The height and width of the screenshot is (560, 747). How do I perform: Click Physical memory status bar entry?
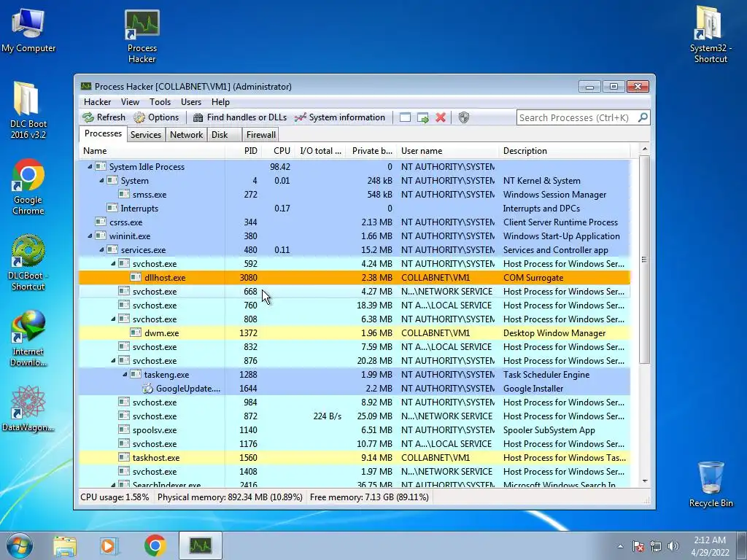(x=230, y=497)
